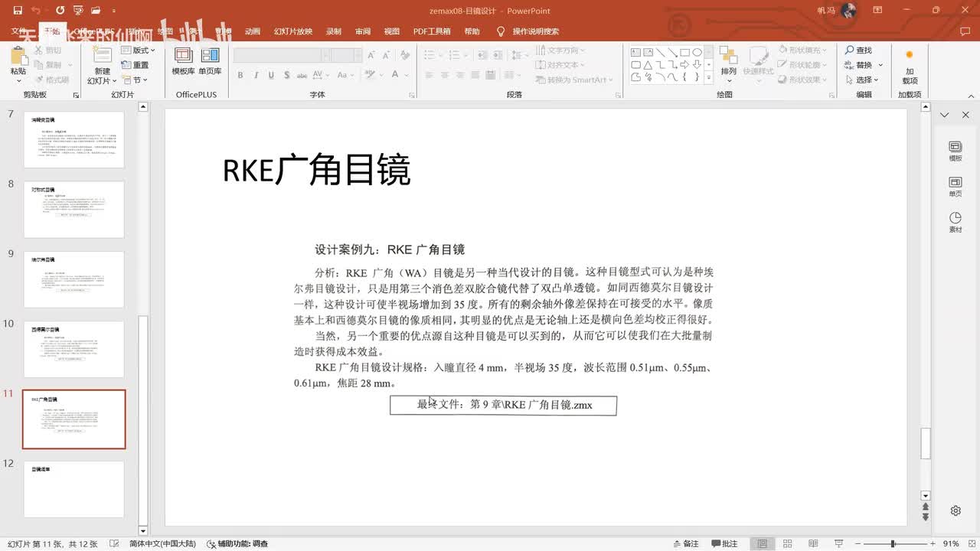Start slideshow from beginning quick access icon
Screen dimensions: 980x551
point(77,11)
